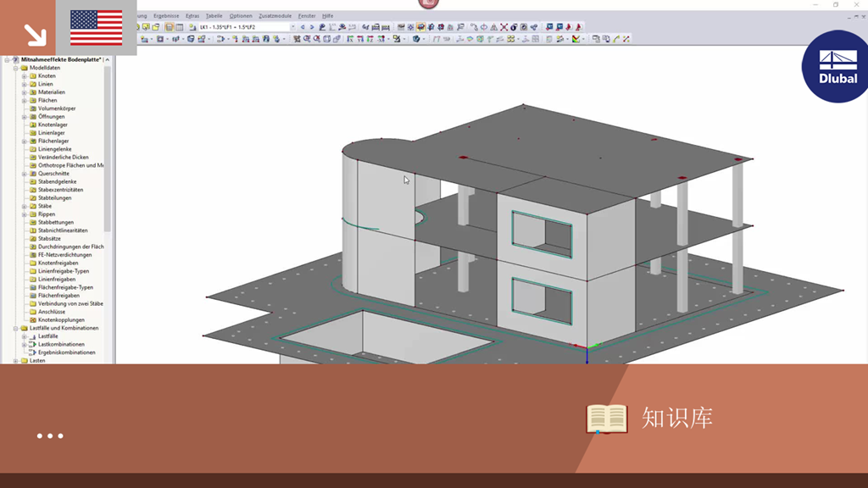868x488 pixels.
Task: Toggle the table display icon
Action: [x=180, y=26]
